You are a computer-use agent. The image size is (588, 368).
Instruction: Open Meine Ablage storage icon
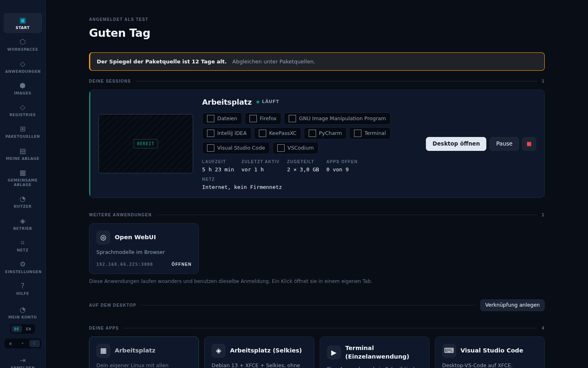click(22, 151)
